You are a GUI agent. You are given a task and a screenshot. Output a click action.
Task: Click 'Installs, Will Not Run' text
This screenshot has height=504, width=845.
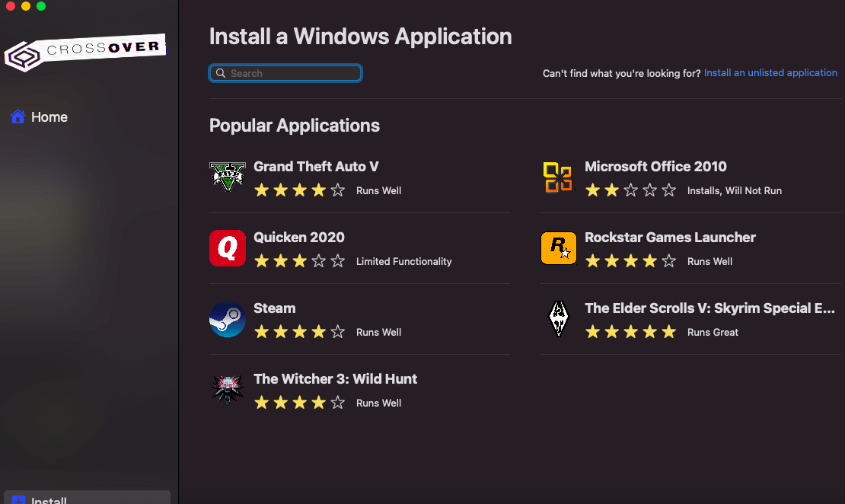pos(734,191)
